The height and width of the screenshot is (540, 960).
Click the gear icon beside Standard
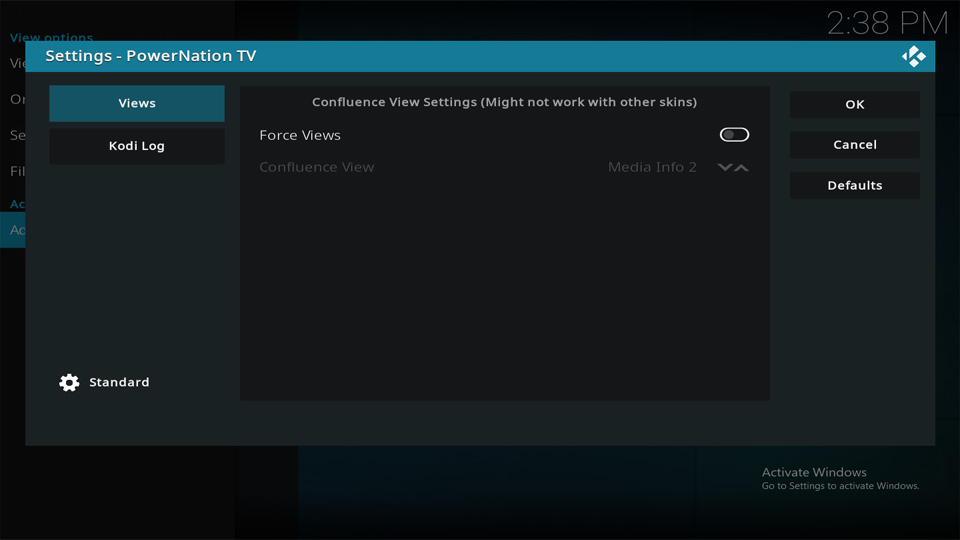[x=69, y=383]
